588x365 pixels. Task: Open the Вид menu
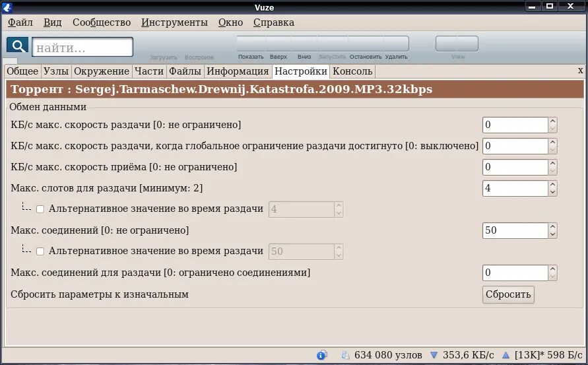click(53, 22)
